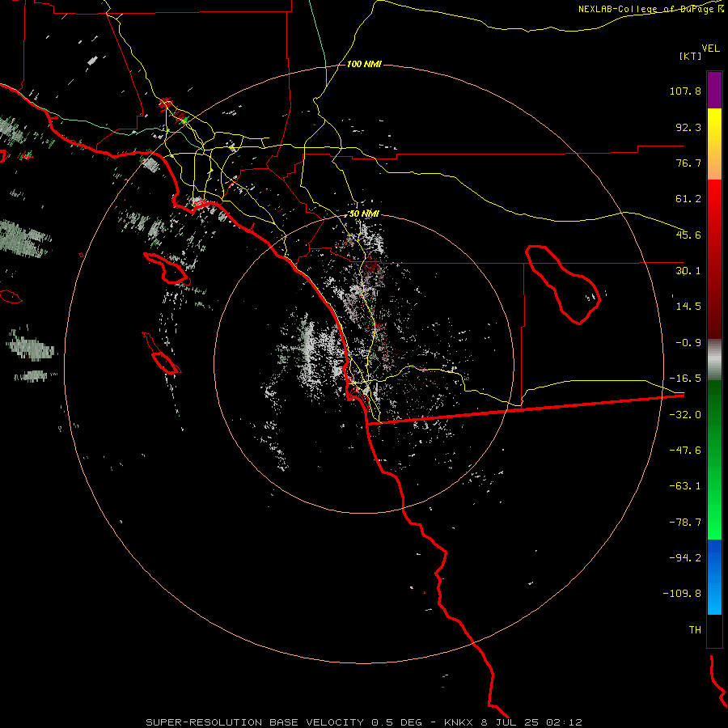Select the -63.1 velocity scale value
The image size is (728, 728).
[685, 486]
